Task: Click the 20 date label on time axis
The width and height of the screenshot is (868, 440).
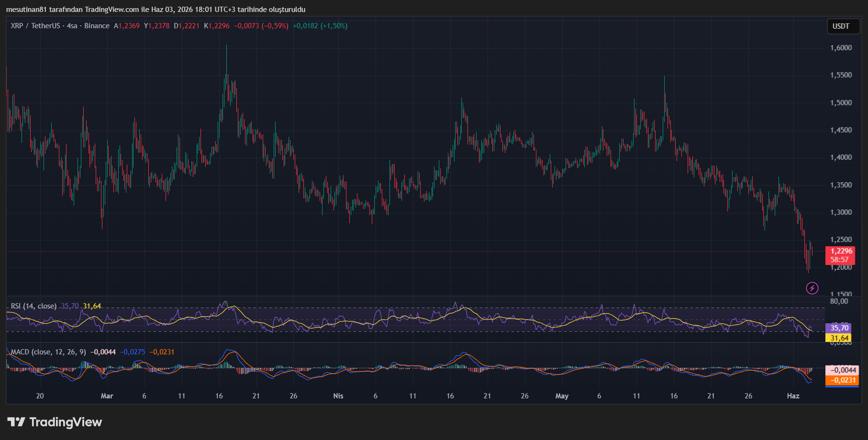Action: [x=40, y=396]
